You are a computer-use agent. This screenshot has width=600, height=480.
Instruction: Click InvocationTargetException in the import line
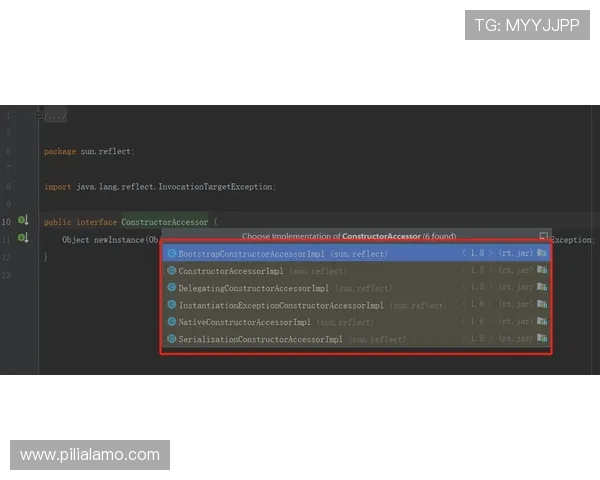[215, 187]
